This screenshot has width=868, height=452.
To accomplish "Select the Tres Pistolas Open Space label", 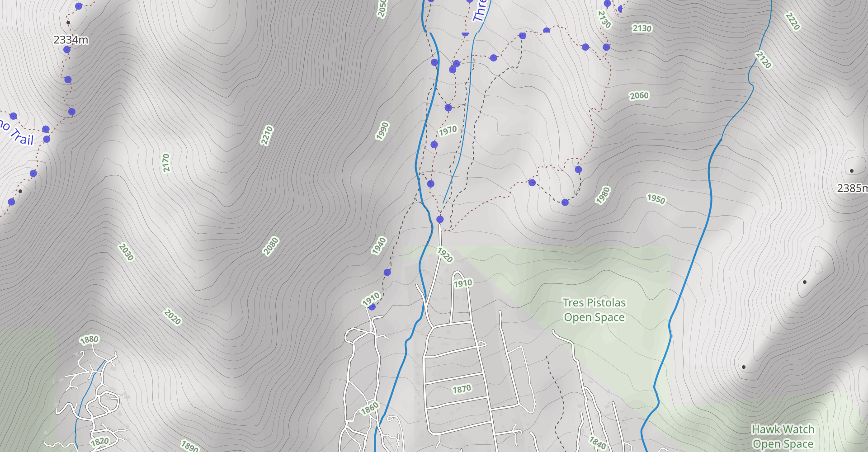I will (x=594, y=310).
